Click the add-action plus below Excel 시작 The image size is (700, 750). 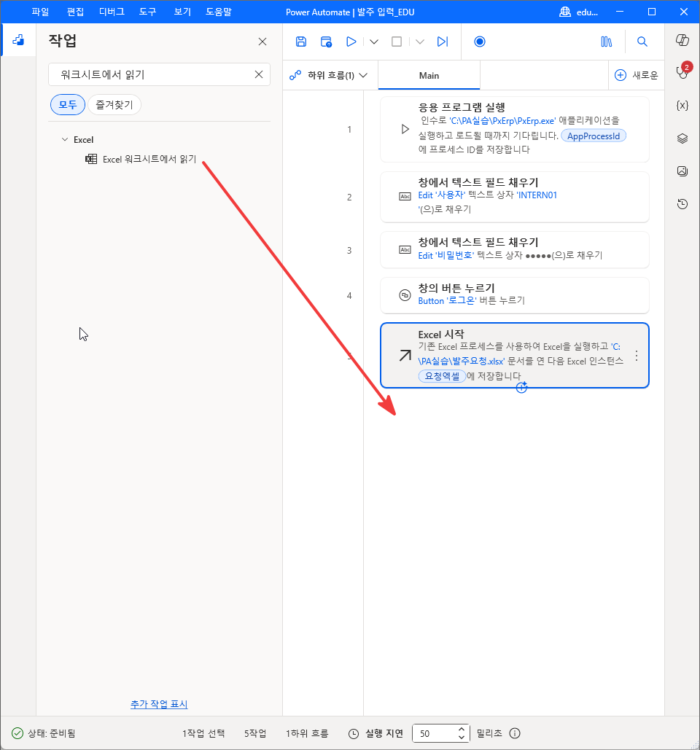click(x=521, y=388)
